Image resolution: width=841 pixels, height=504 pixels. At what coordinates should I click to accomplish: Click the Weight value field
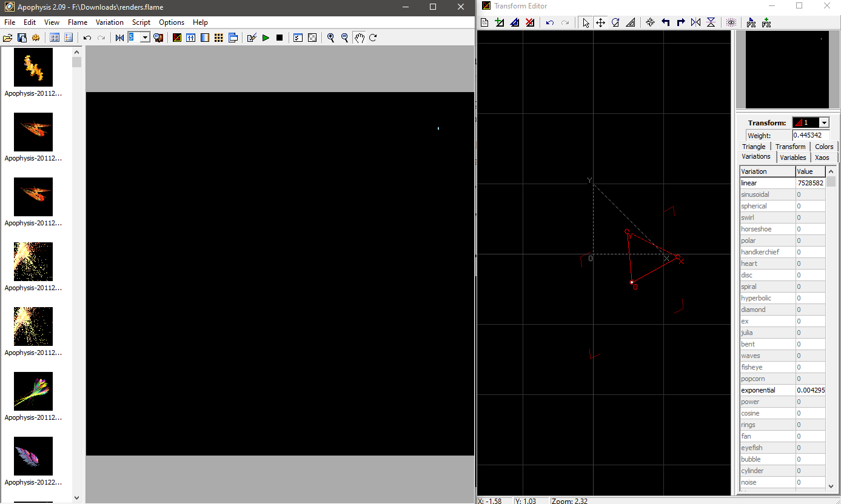click(811, 136)
